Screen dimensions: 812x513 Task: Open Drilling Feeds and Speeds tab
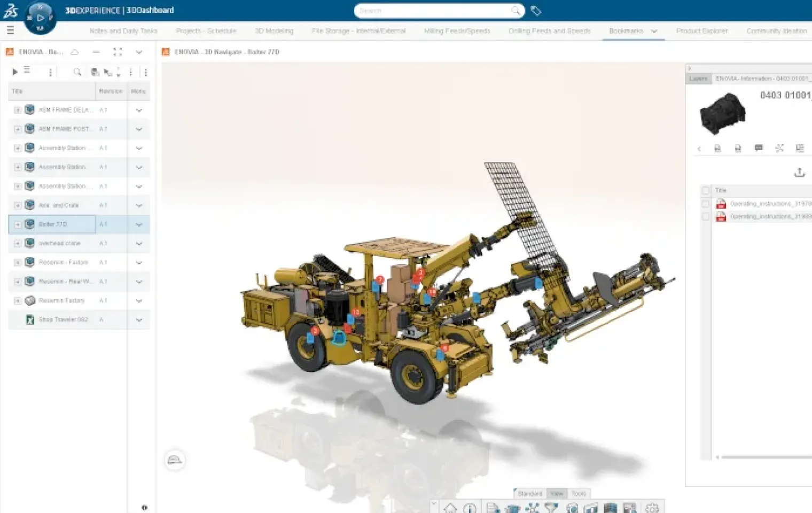coord(549,31)
